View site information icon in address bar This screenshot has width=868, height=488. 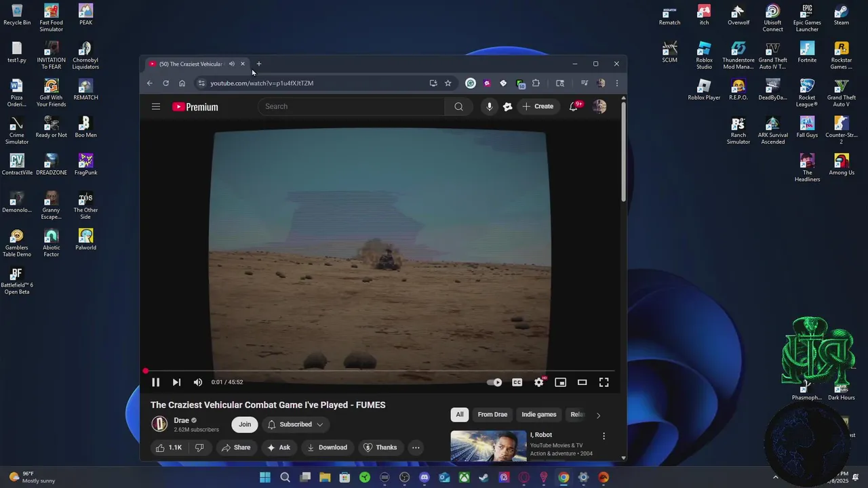(x=201, y=83)
